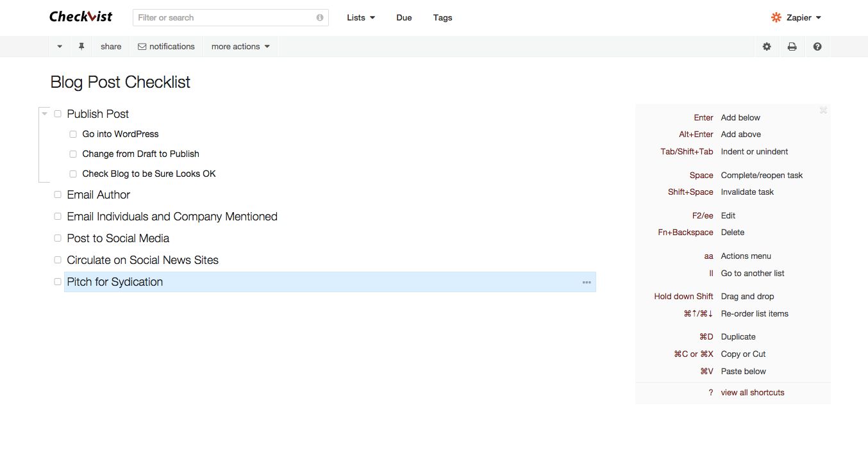Select the Publish Post task text
Screen dimensions: 868x453
pos(98,114)
